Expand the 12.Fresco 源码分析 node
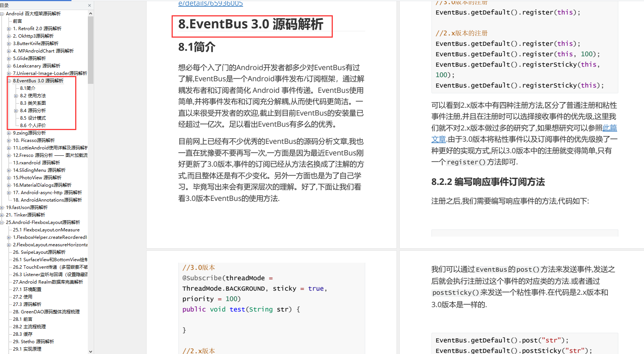The image size is (644, 354). [9, 155]
